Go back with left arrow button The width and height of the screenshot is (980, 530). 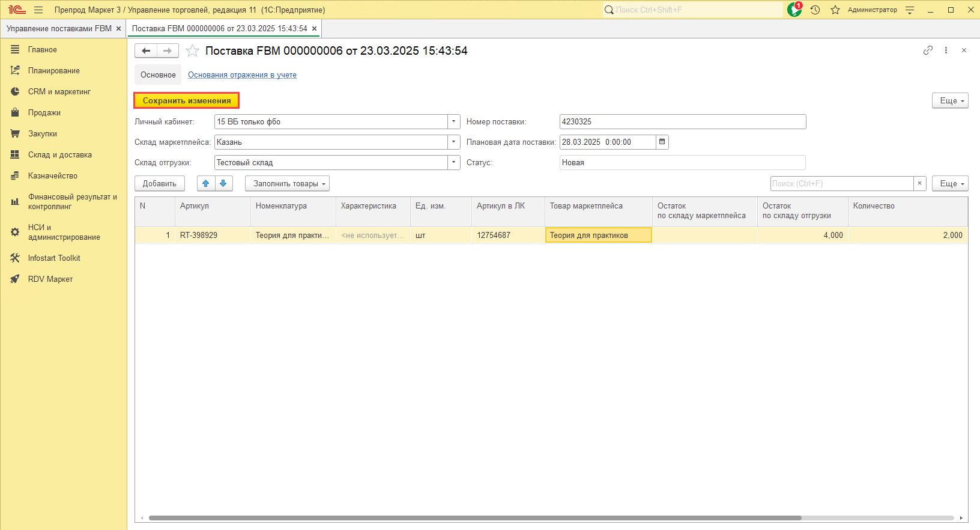coord(146,51)
